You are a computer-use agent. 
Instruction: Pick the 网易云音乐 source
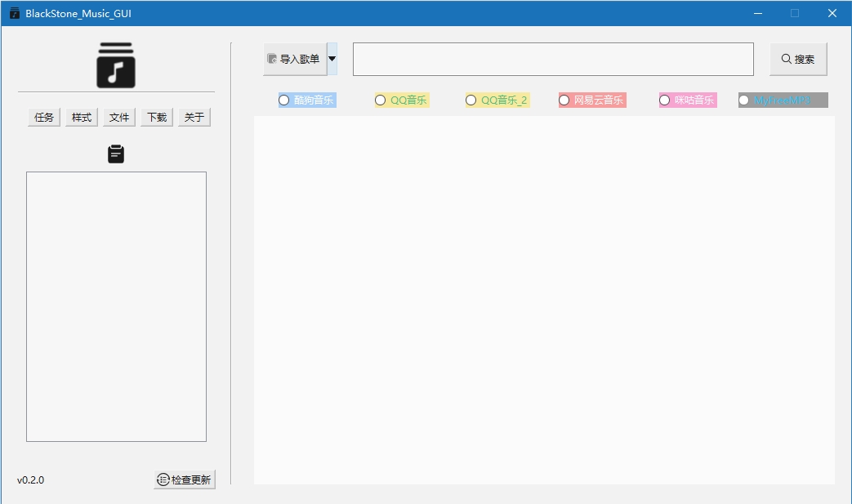click(x=564, y=100)
